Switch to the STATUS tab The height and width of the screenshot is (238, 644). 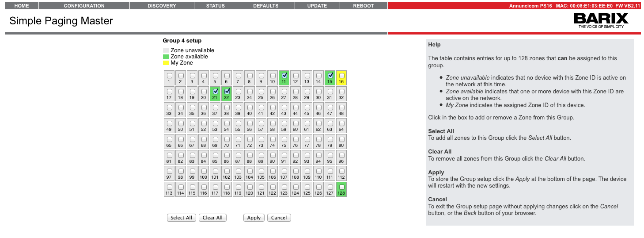(216, 6)
